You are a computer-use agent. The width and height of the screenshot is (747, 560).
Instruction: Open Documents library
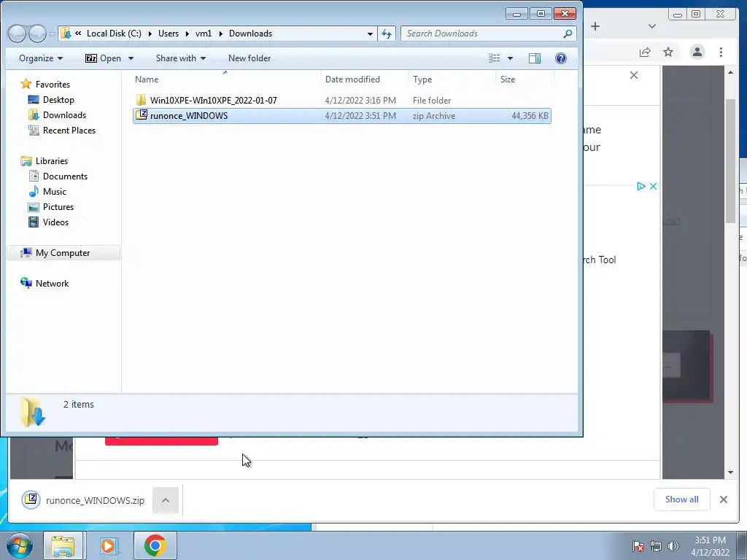click(x=65, y=176)
